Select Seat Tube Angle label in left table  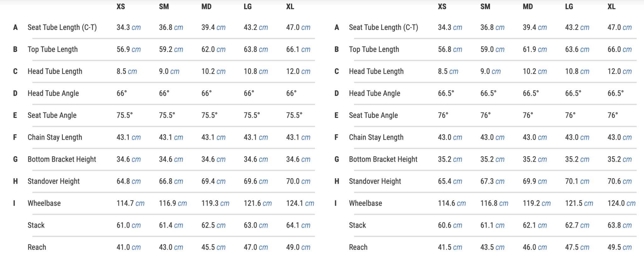coord(52,115)
